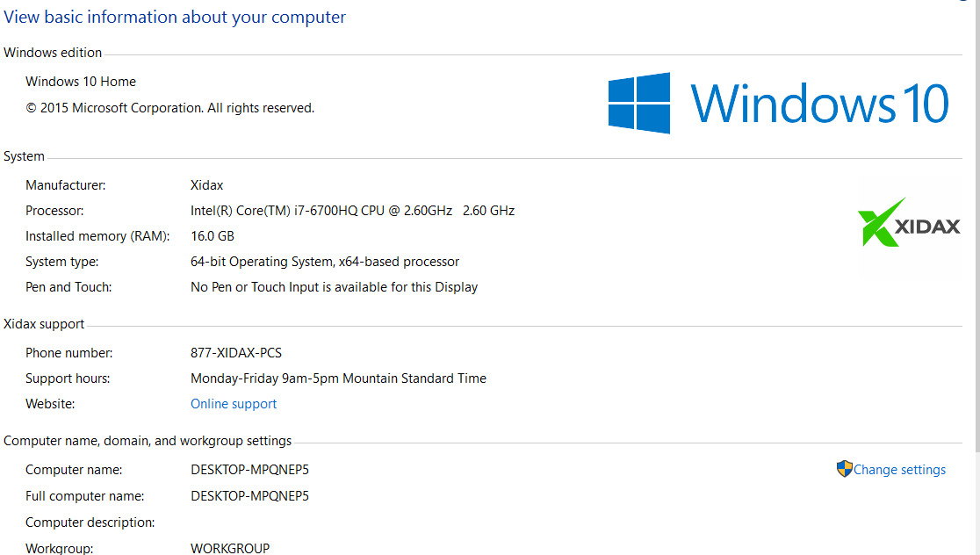Click the Windows 10 wordmark text
Screen dimensions: 980x555
coord(819,103)
